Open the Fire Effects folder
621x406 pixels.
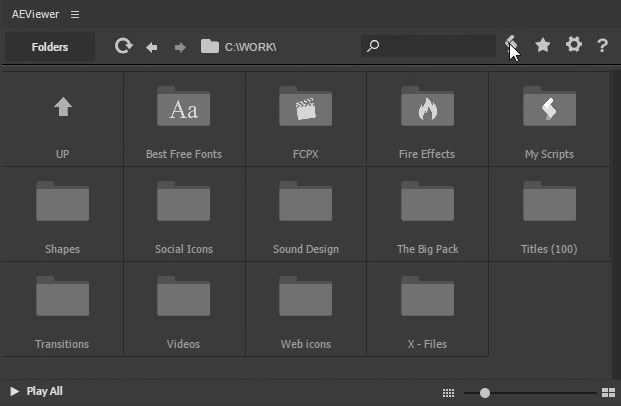click(x=427, y=118)
